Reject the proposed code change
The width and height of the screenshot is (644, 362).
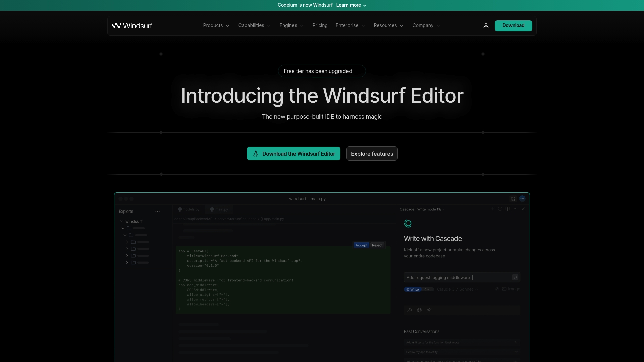pos(377,245)
